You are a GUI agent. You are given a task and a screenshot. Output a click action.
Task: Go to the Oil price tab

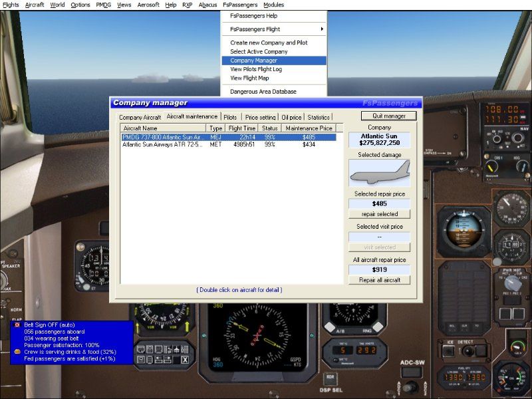[291, 118]
